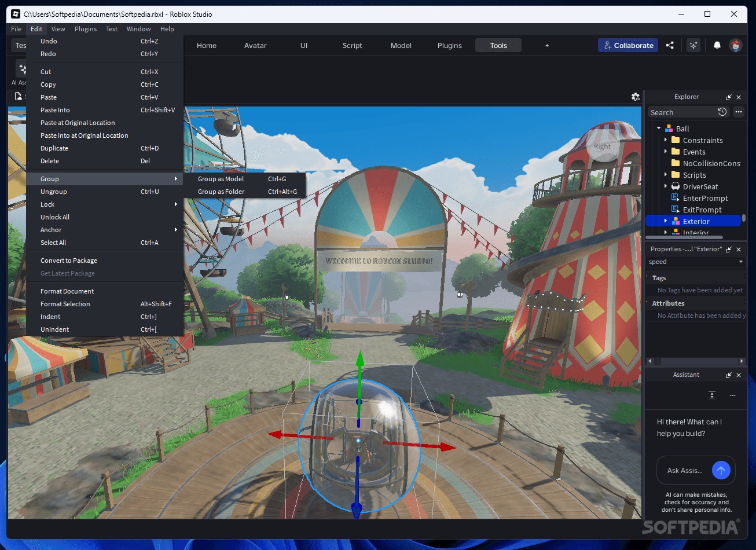Image resolution: width=756 pixels, height=550 pixels.
Task: Expand the Scripts folder arrow
Action: tap(666, 175)
